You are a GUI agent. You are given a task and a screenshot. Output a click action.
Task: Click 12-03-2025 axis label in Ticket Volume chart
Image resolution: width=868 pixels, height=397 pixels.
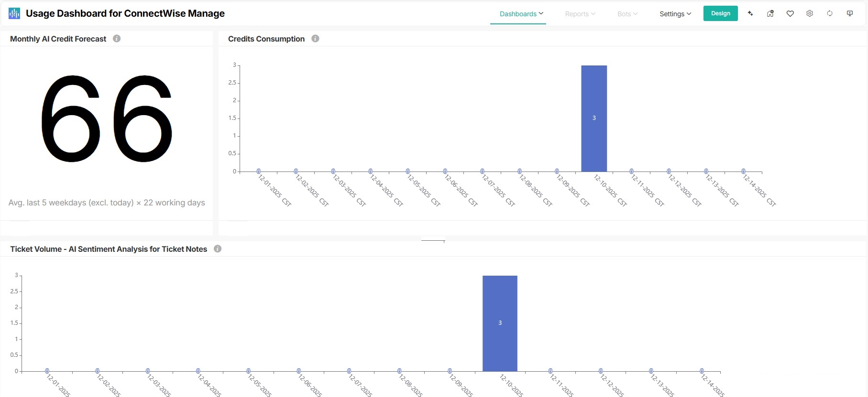click(x=159, y=386)
